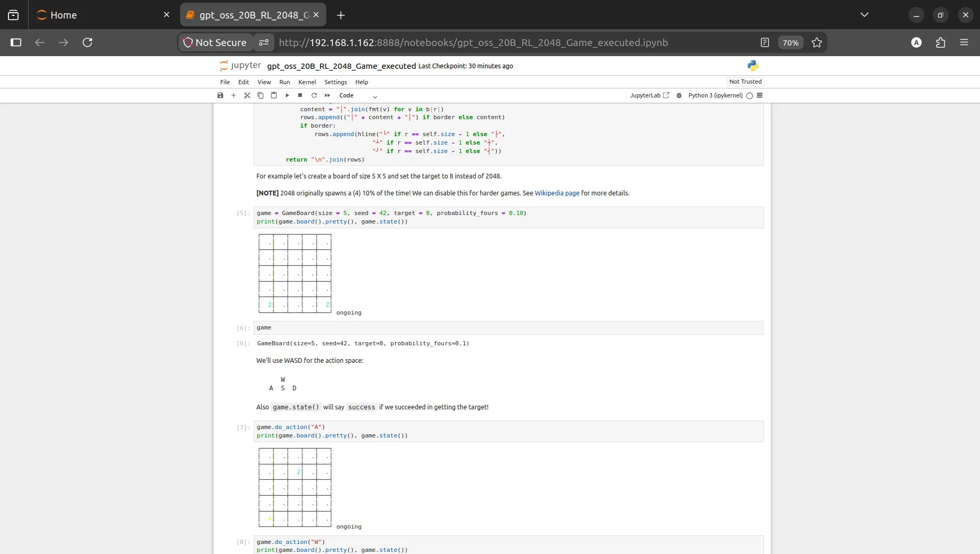Open the File menu
This screenshot has height=554, width=980.
pos(225,82)
